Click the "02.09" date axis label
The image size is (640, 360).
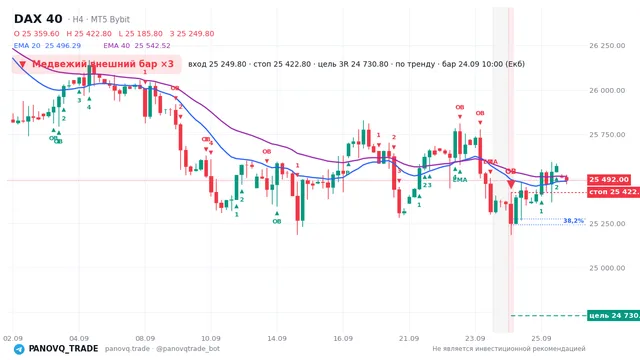click(13, 338)
